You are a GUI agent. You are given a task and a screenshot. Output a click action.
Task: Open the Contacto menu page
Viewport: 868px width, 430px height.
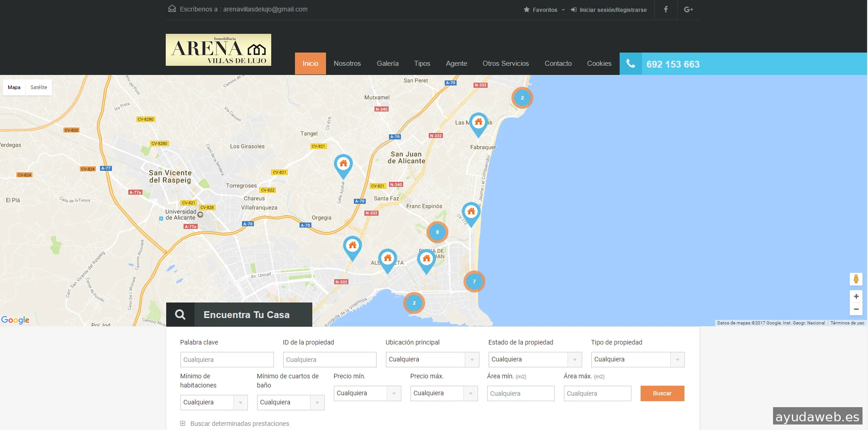tap(558, 64)
